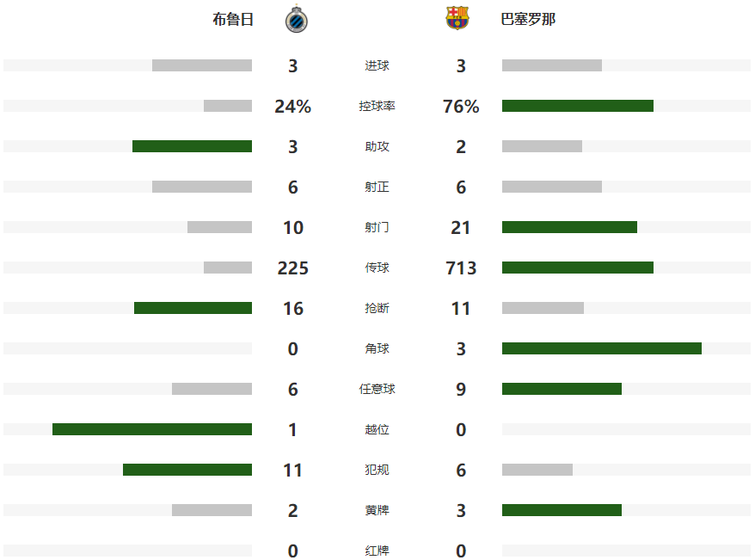Click Barcelona's 76% possession value
The image size is (755, 560).
[461, 106]
